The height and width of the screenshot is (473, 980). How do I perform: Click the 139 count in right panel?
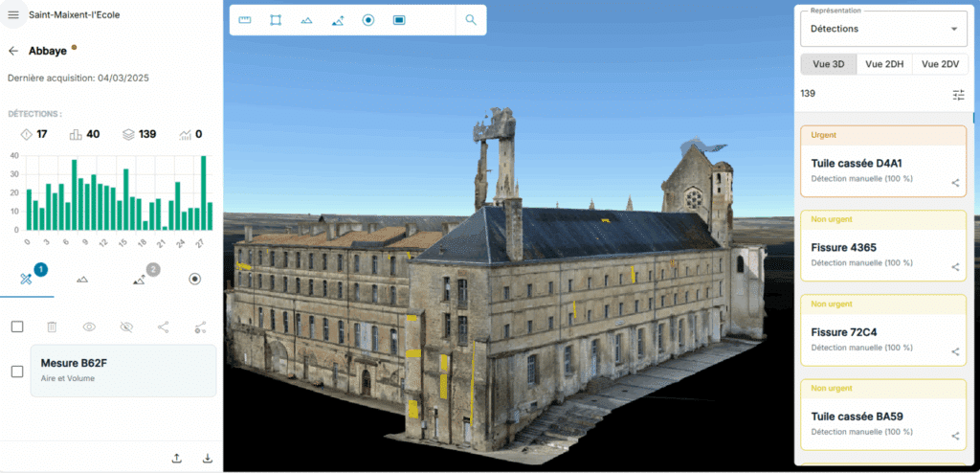808,93
